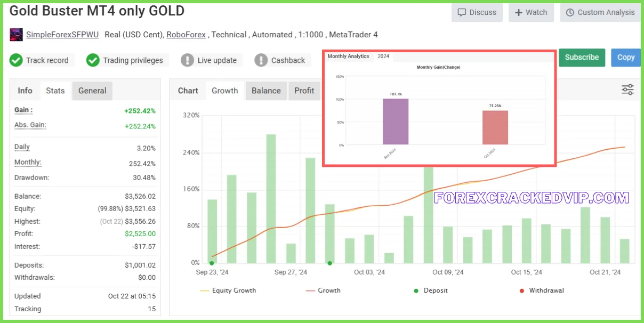Screen dimensions: 644x323
Task: Click the Discuss speech bubble icon
Action: click(x=462, y=12)
